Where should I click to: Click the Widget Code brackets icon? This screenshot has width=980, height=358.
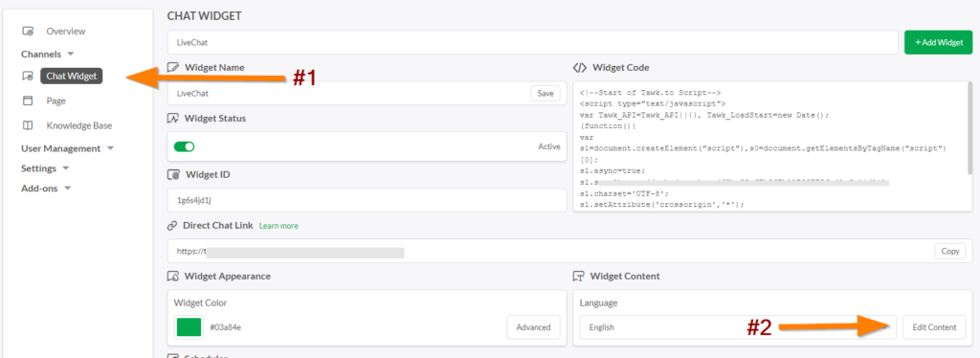(x=579, y=67)
